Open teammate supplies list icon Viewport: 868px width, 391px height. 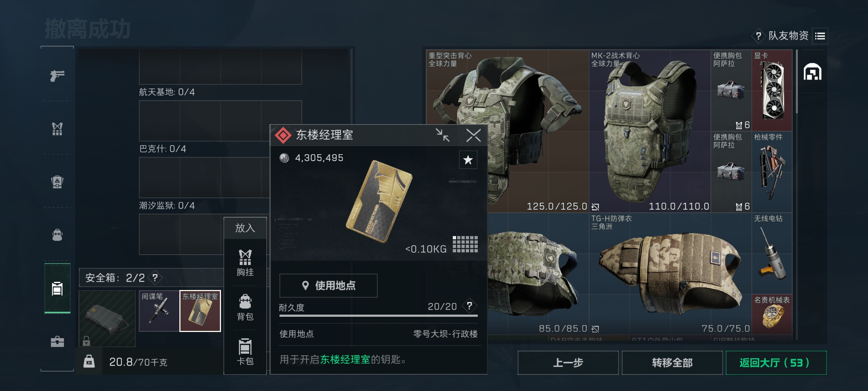coord(820,36)
